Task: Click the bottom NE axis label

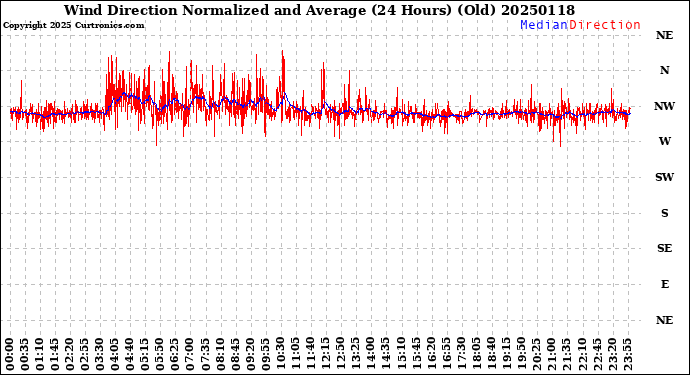Action: click(x=664, y=320)
